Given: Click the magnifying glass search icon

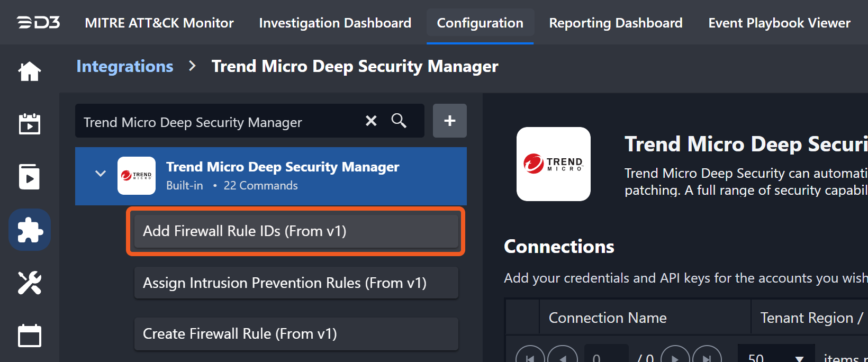Looking at the screenshot, I should point(399,121).
